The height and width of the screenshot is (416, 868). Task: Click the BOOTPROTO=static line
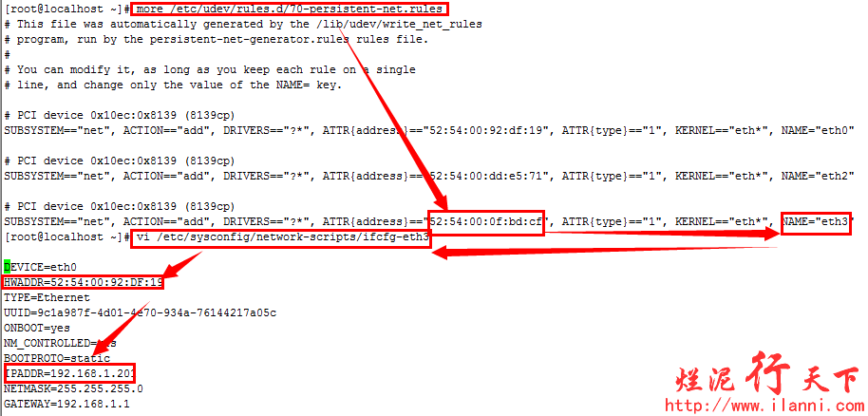57,358
